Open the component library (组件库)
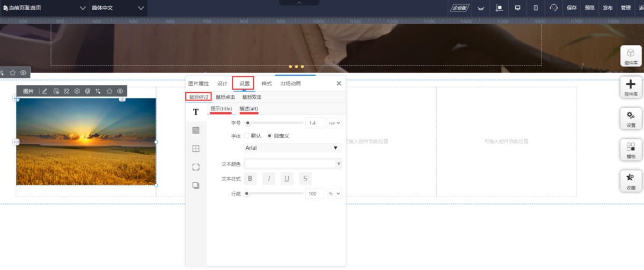The height and width of the screenshot is (270, 644). tap(631, 56)
